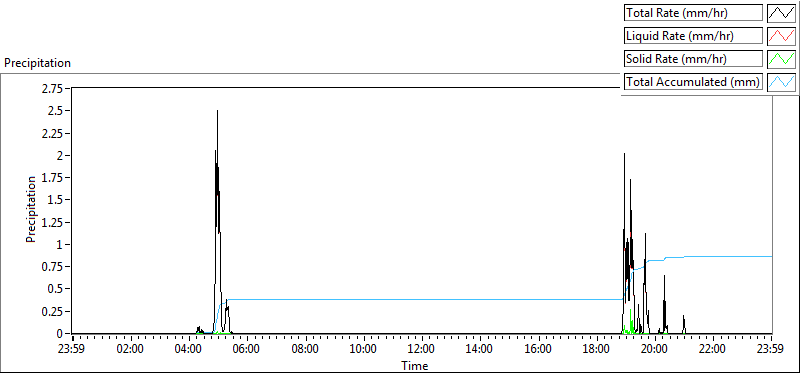Click the Solid Rate green line-style icon

pos(781,58)
